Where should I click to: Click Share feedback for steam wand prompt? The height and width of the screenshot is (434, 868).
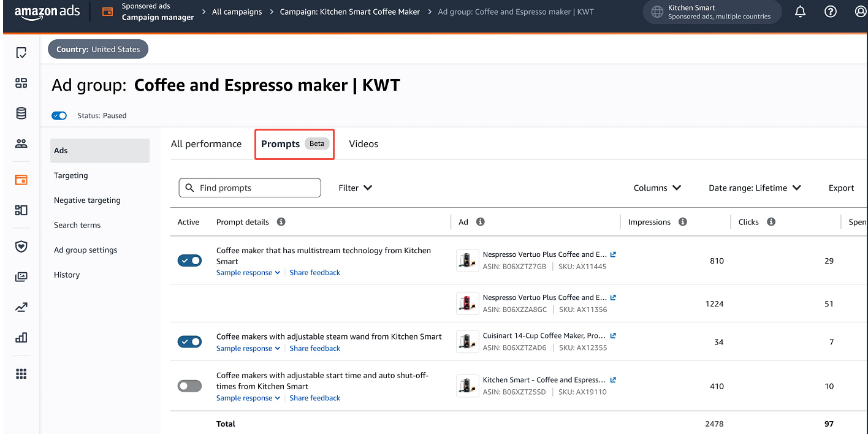[x=314, y=348]
